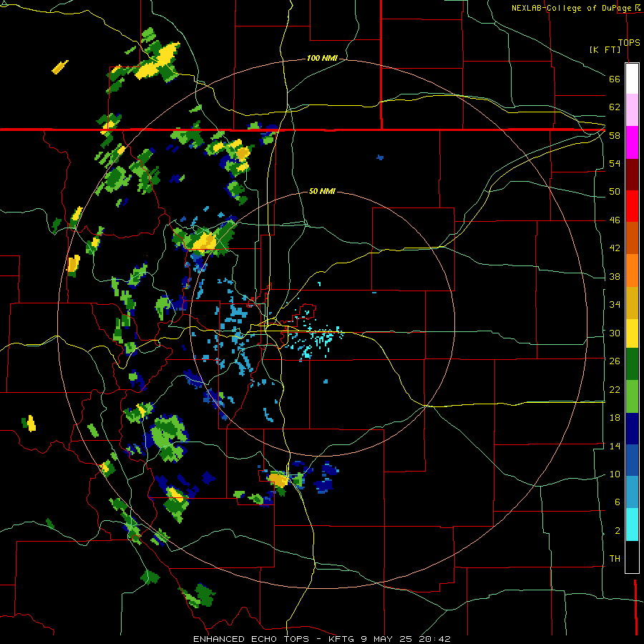This screenshot has height=644, width=644.
Task: Click the "KFTG" radar site identifier
Action: (341, 639)
